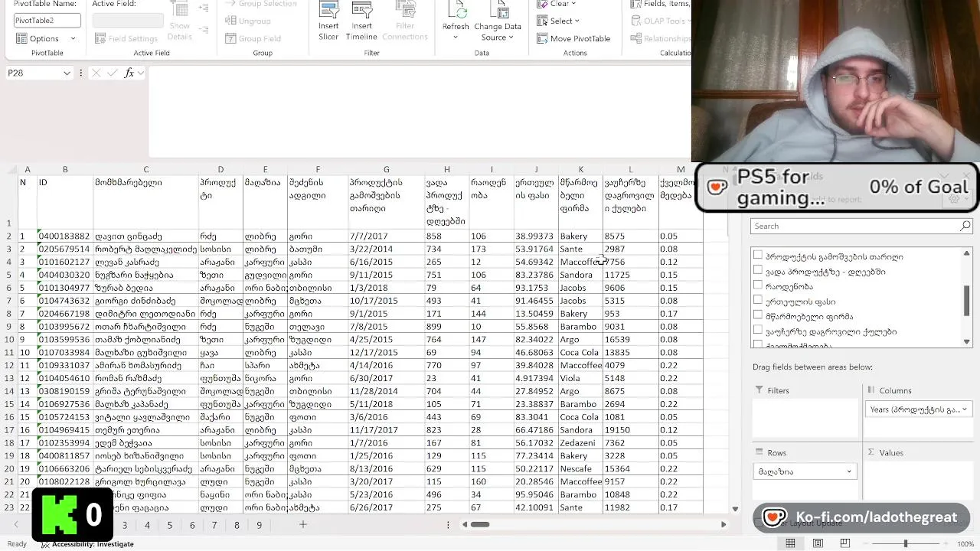
Task: Click the Insert Function fx icon
Action: tap(129, 73)
